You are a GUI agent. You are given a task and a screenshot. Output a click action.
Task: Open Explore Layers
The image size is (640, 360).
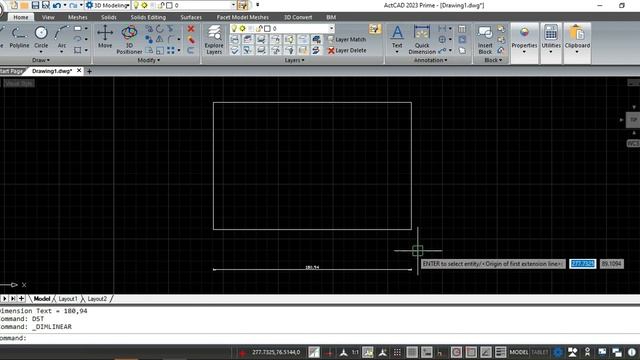click(214, 40)
